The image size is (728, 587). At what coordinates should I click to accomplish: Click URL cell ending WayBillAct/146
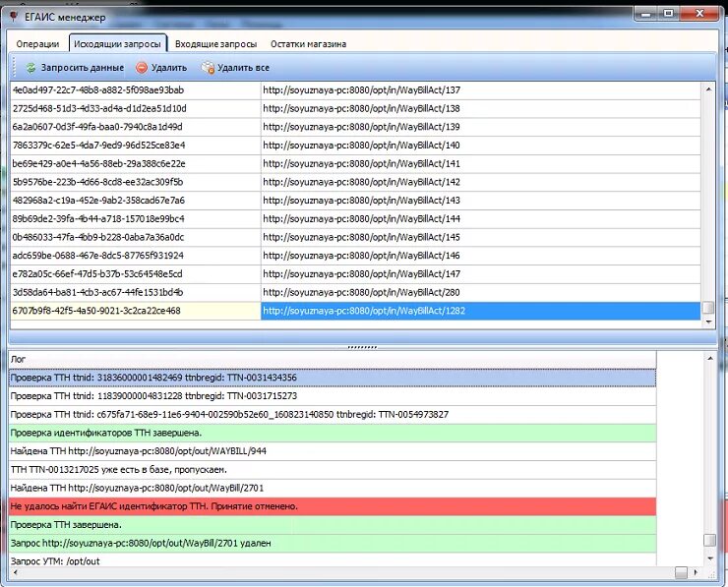tap(480, 256)
